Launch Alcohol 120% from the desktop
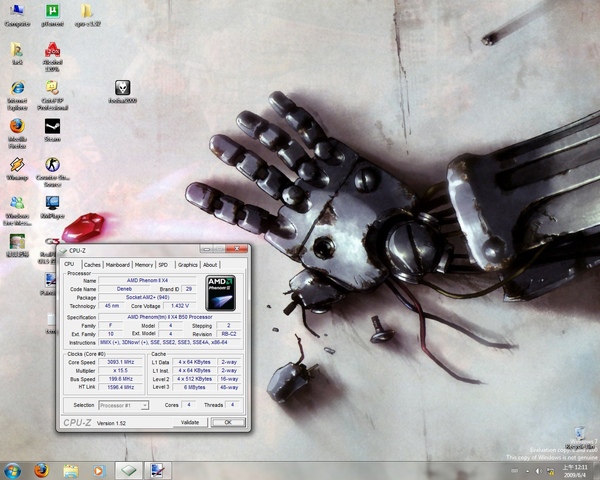The height and width of the screenshot is (480, 600). pos(52,56)
